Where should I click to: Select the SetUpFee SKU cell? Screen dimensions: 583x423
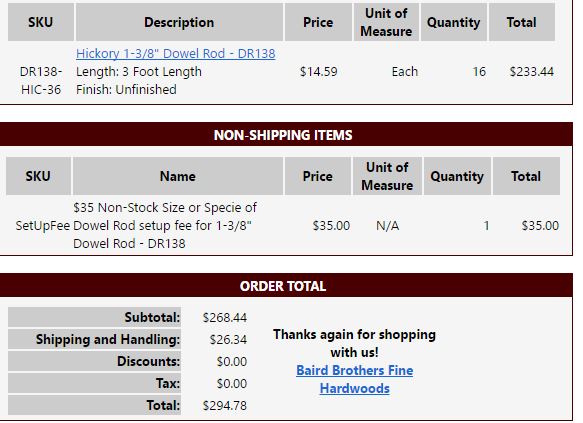pos(43,226)
